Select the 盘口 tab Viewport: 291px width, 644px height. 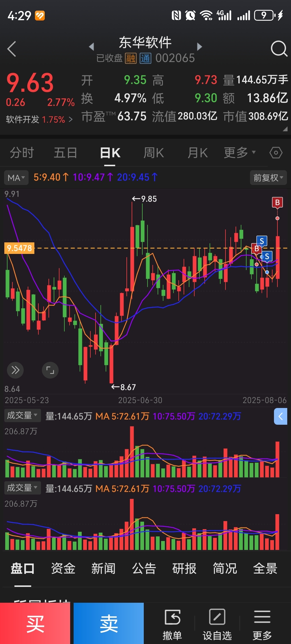(x=23, y=568)
